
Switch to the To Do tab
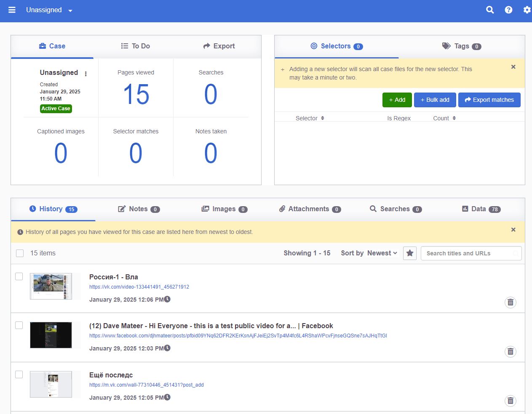[135, 46]
